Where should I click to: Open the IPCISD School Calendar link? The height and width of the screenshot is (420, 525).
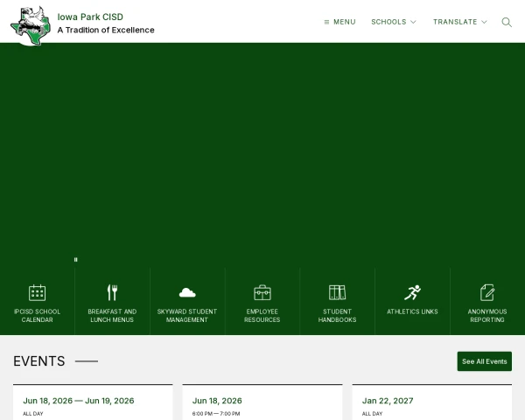pyautogui.click(x=37, y=316)
